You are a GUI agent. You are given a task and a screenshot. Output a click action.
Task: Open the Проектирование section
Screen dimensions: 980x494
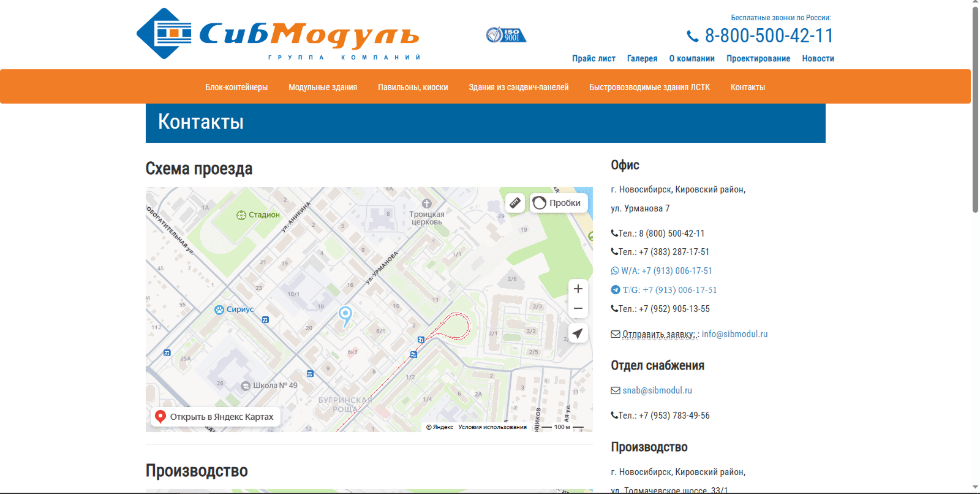(758, 59)
